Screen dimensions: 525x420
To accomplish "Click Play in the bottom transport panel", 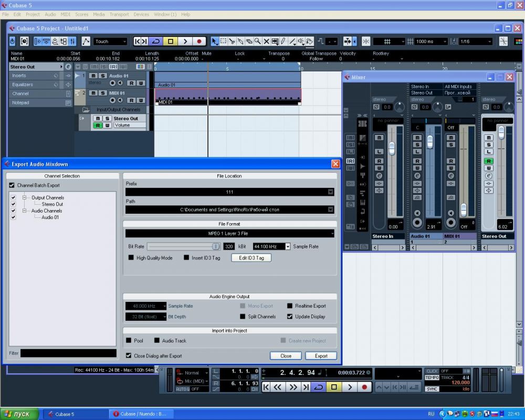I will point(350,387).
